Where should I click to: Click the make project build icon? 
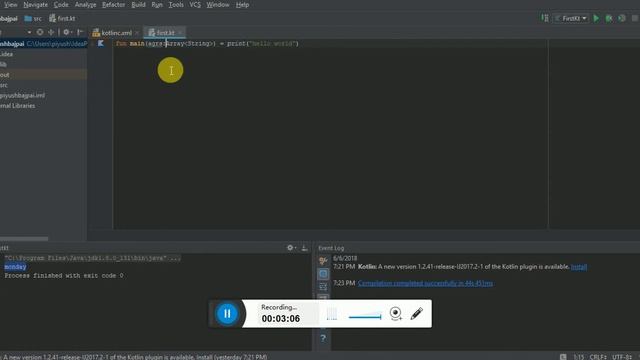(545, 18)
